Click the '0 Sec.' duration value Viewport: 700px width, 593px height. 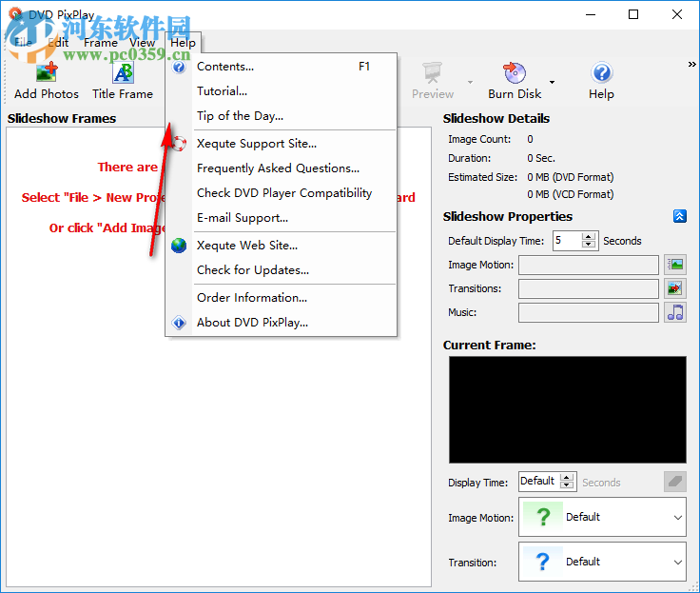pos(540,158)
